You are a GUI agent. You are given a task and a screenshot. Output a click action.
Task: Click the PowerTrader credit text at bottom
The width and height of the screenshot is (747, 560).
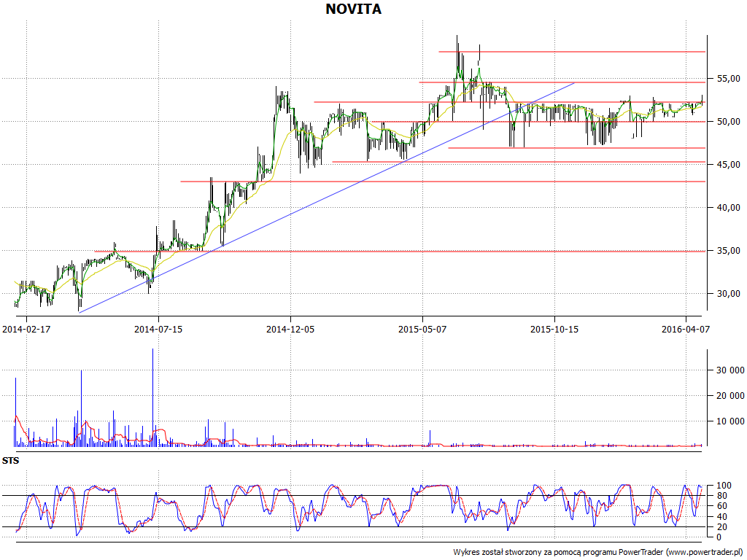[x=600, y=553]
